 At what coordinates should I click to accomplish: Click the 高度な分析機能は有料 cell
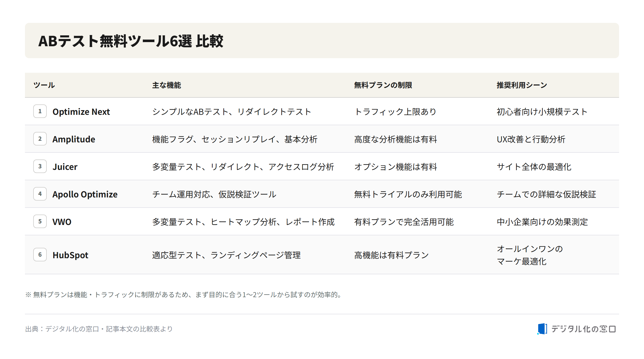396,139
